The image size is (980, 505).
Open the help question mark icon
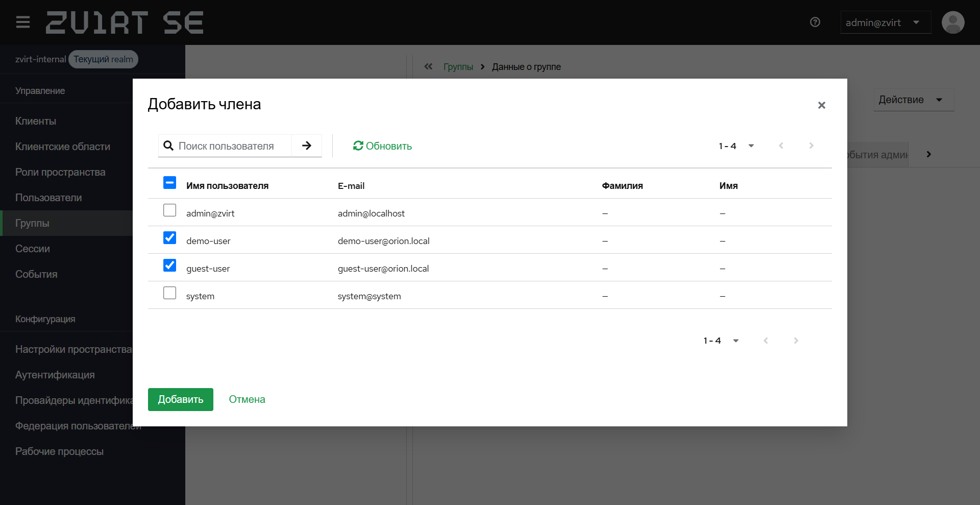click(815, 22)
